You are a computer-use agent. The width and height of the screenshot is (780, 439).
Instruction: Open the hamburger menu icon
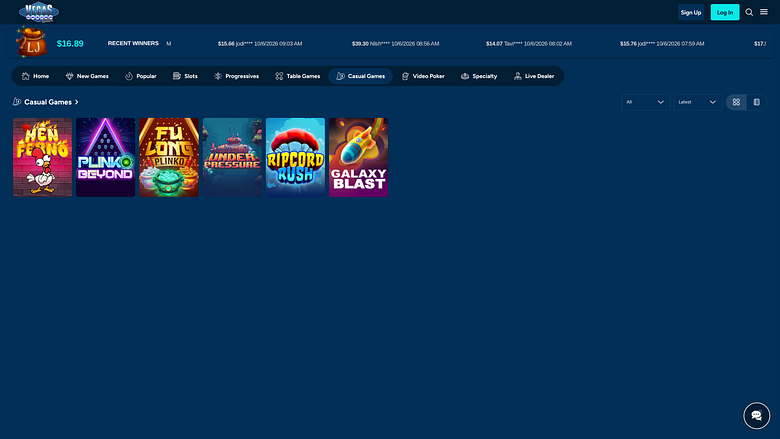coord(764,12)
